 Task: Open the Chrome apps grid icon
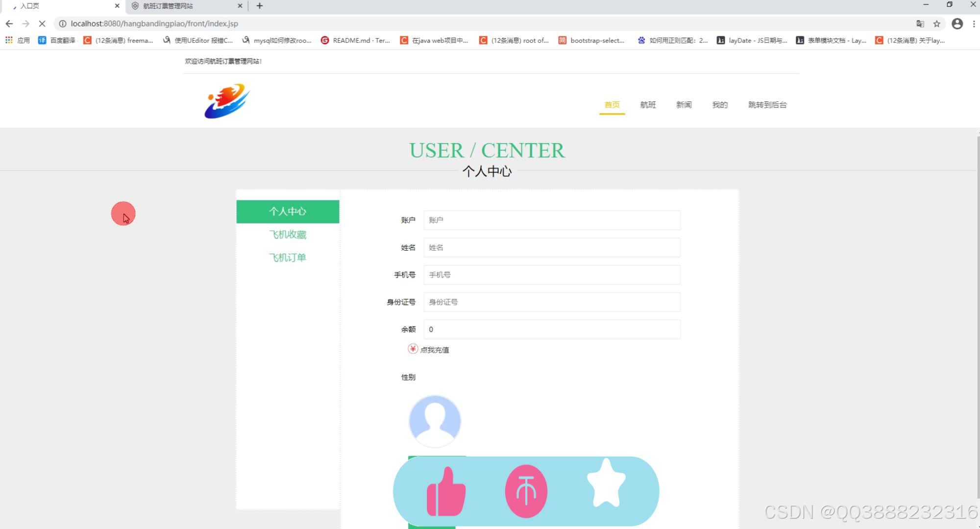click(8, 40)
